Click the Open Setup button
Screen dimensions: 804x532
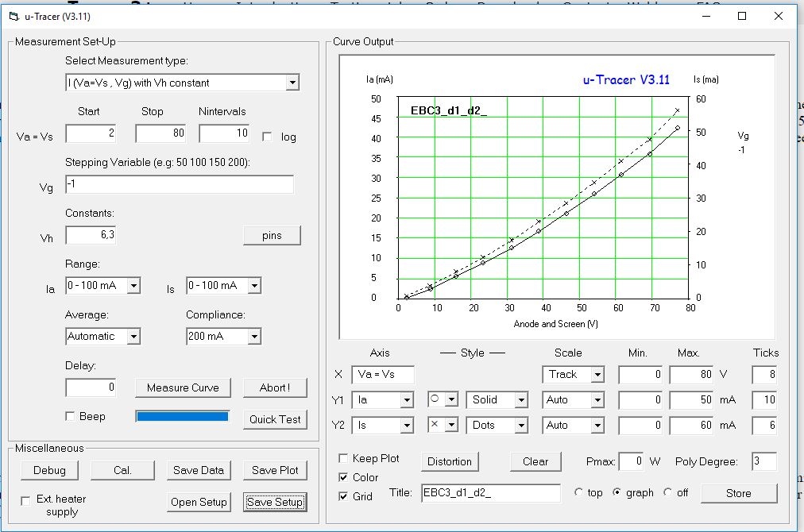(199, 503)
